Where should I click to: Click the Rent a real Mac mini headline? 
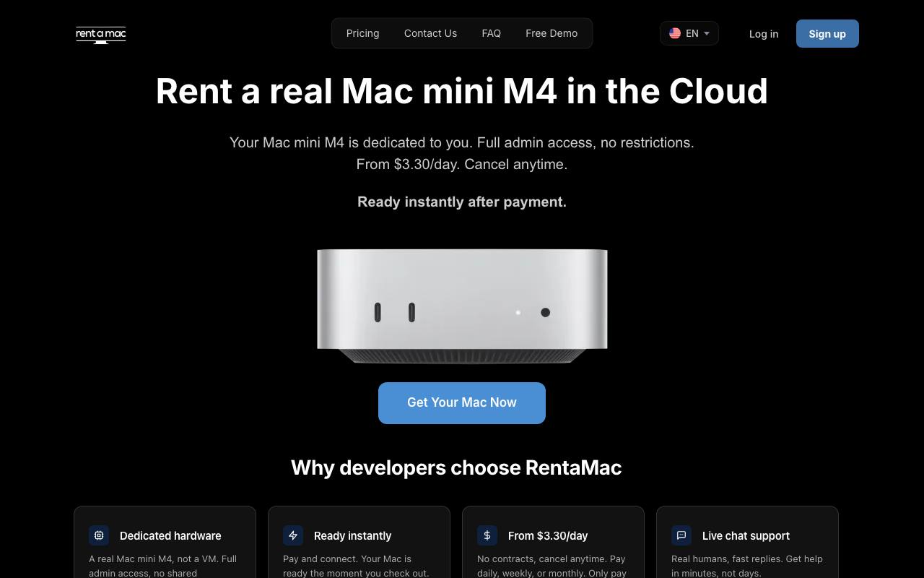[462, 91]
